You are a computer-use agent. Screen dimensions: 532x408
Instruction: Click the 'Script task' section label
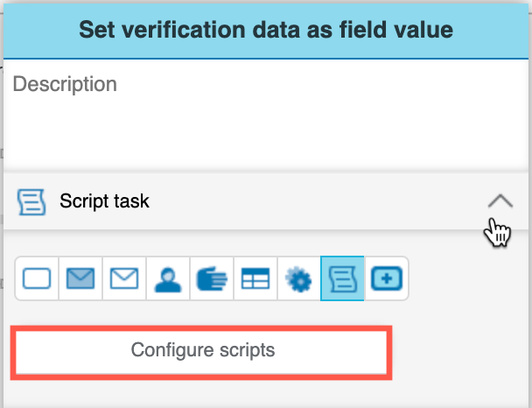104,201
